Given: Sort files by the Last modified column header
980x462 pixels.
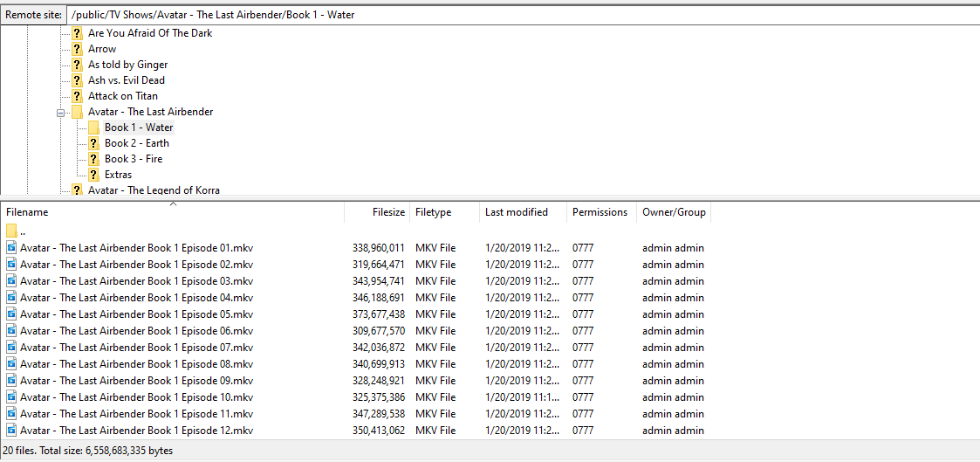Looking at the screenshot, I should click(523, 212).
